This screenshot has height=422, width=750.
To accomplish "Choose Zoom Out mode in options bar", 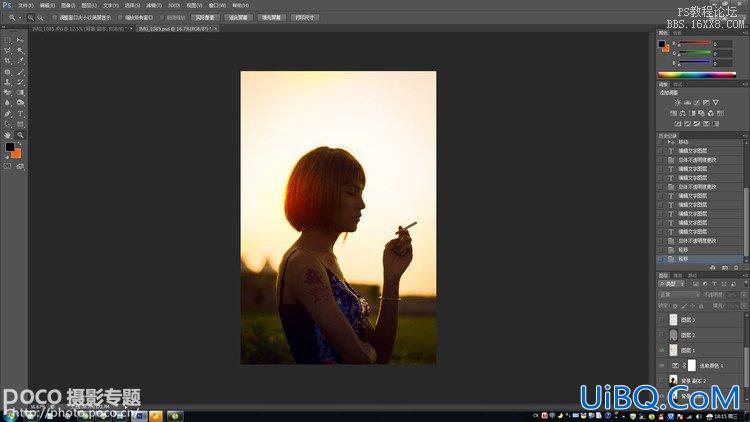I will [40, 18].
